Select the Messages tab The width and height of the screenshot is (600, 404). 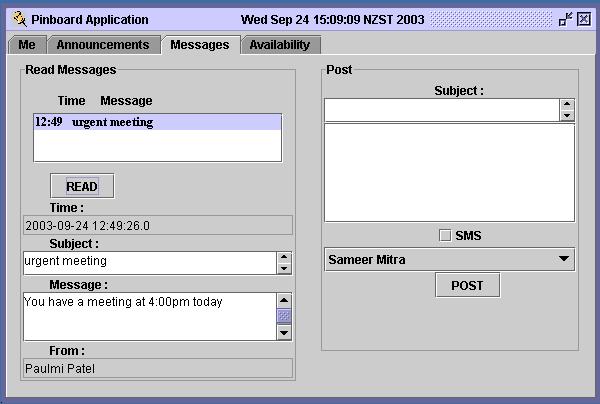tap(200, 45)
